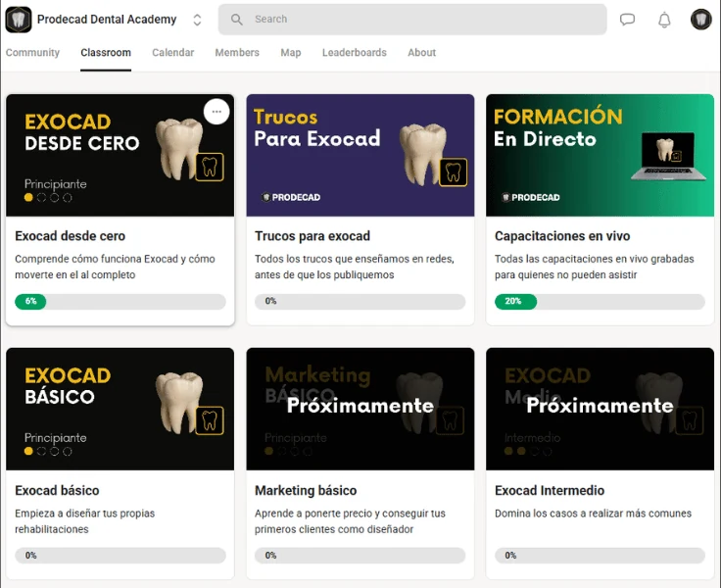Open three-dot menu on Exocad desde cero card
This screenshot has width=721, height=588.
click(216, 112)
